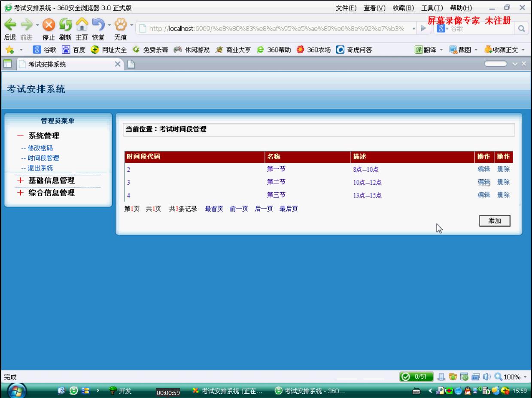The width and height of the screenshot is (532, 398).
Task: Open the 360农场 bookmark
Action: click(x=313, y=50)
